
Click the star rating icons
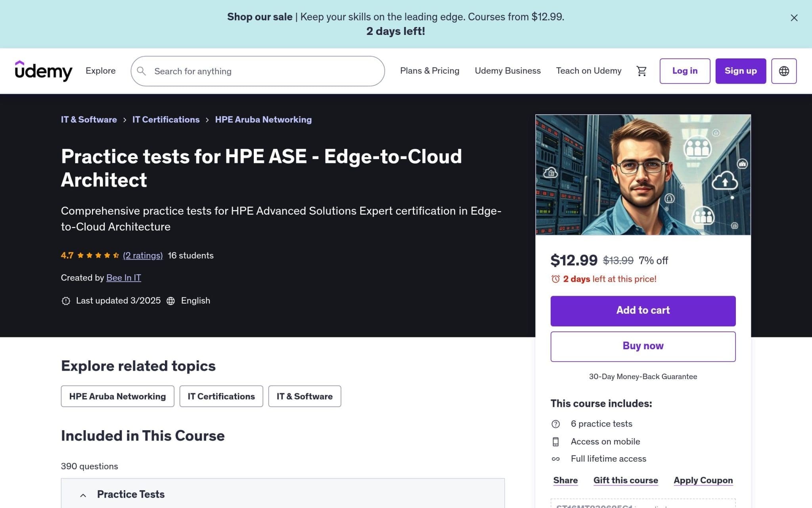point(98,256)
